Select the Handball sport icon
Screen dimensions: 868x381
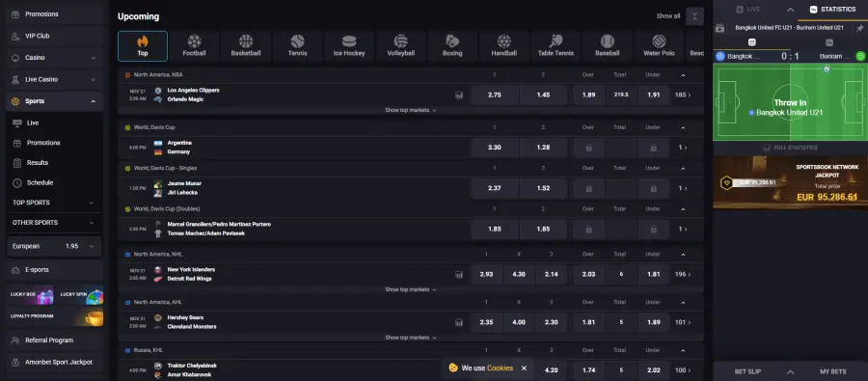503,46
